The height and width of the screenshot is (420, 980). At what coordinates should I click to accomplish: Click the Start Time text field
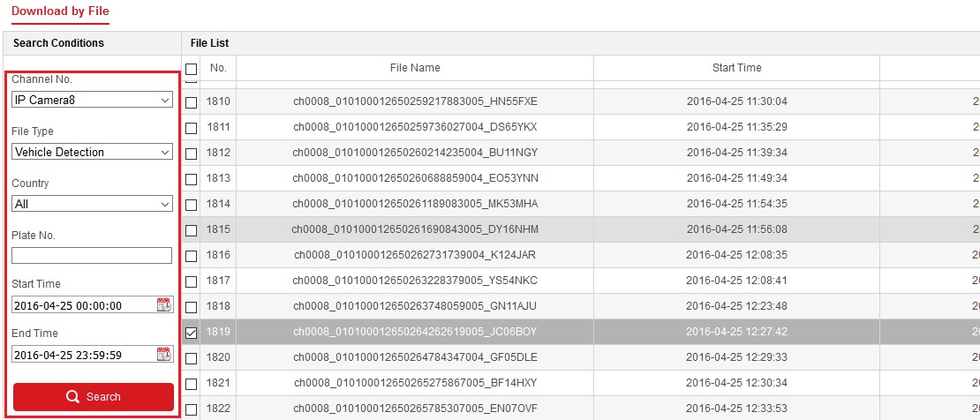click(82, 306)
